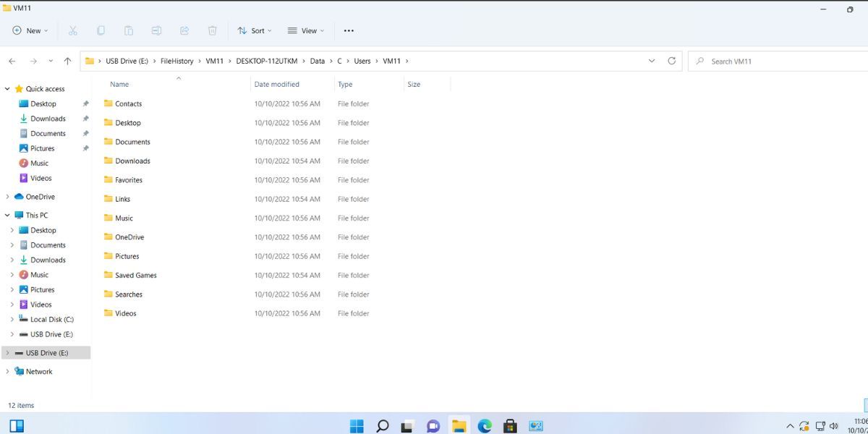Expand the Network tree node

coord(7,371)
